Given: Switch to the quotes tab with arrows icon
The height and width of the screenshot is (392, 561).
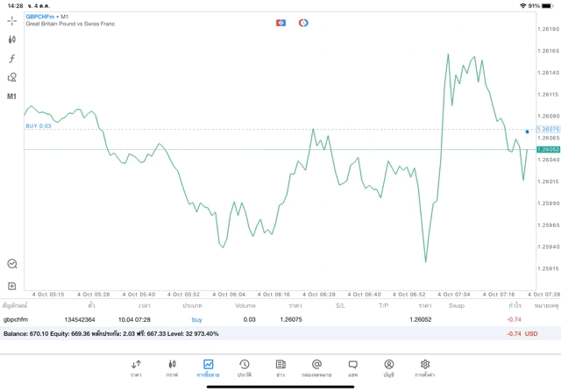Looking at the screenshot, I should pos(136,367).
